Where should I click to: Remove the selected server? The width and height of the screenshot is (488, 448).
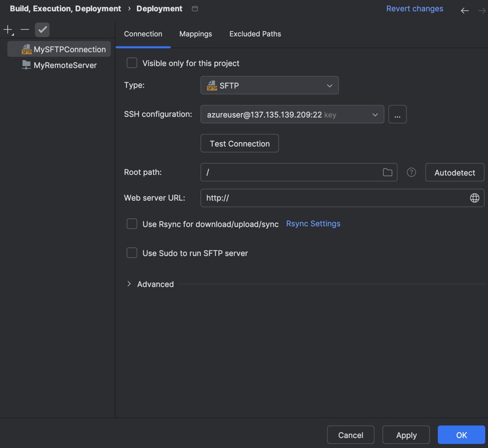[24, 30]
